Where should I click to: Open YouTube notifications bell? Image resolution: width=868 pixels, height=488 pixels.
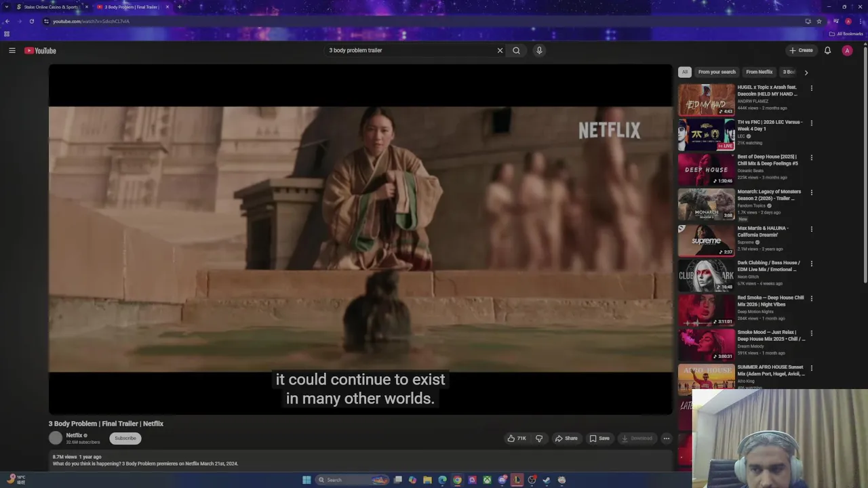tap(827, 50)
